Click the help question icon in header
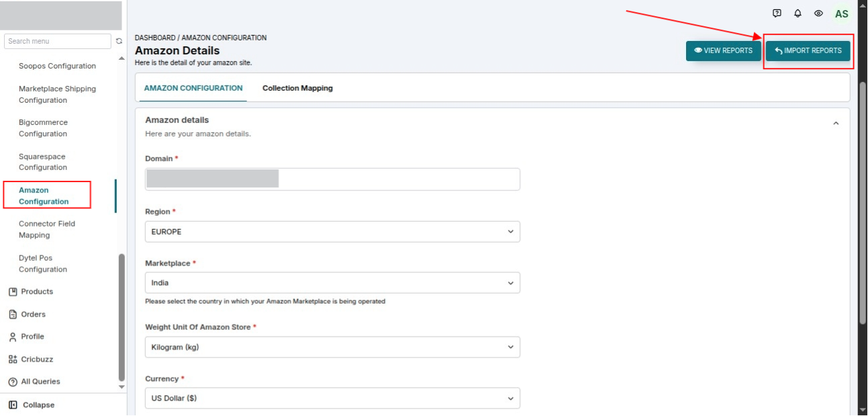 pos(777,13)
